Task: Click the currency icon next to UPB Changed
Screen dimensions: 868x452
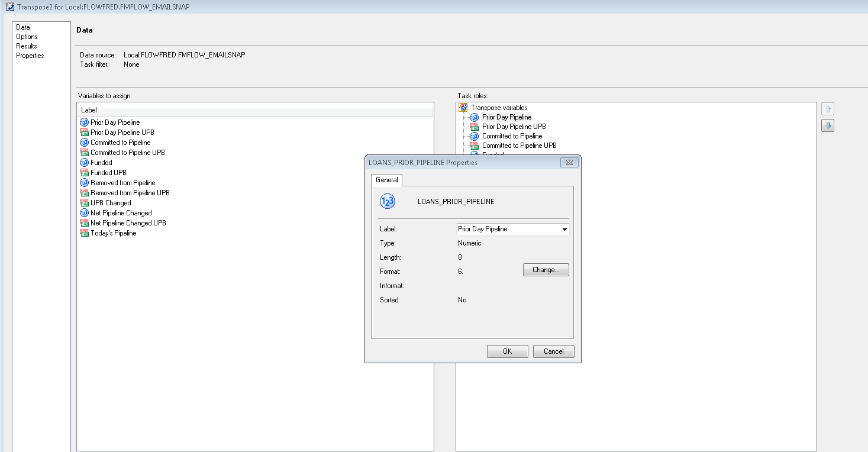Action: [x=83, y=202]
